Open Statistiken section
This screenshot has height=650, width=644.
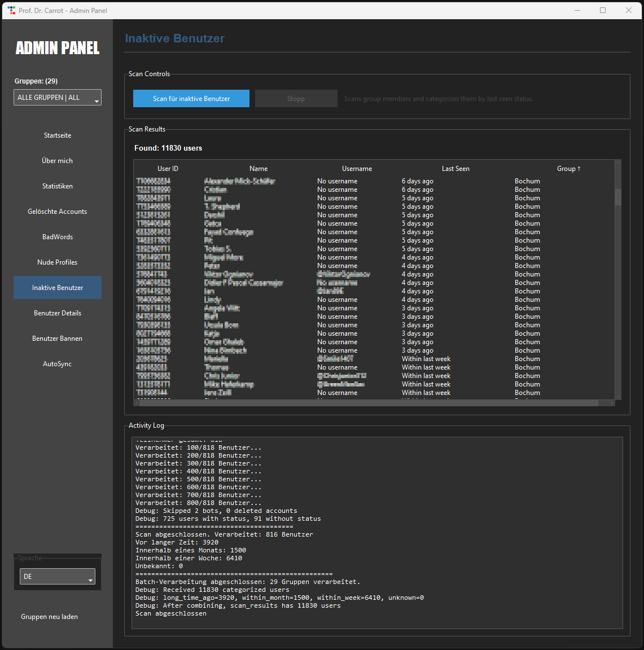click(58, 186)
